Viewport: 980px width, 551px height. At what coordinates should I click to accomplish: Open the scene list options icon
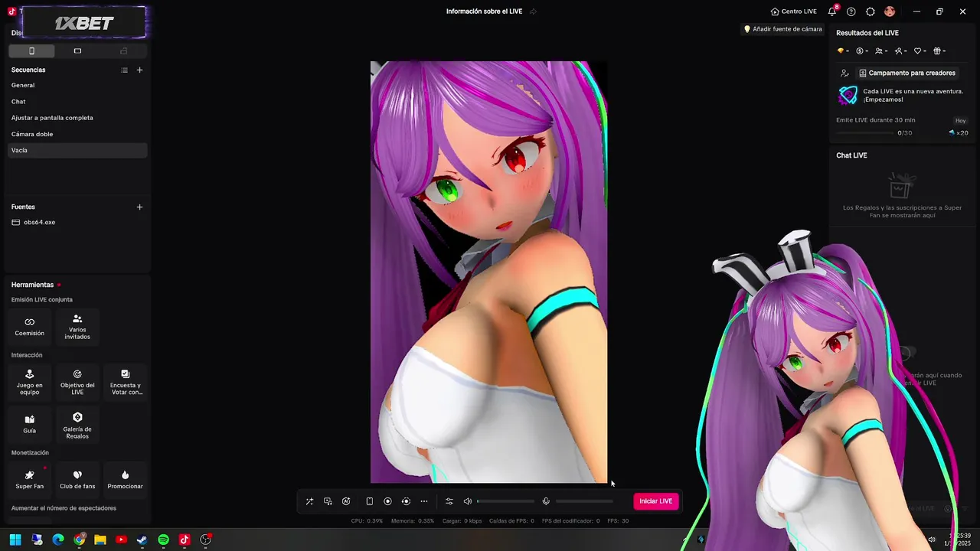(124, 70)
